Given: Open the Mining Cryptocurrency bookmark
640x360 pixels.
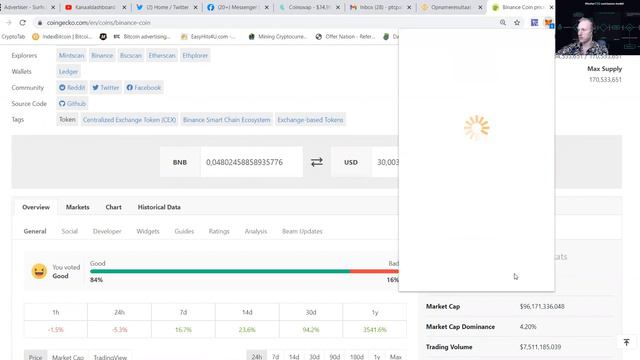Looking at the screenshot, I should (278, 37).
